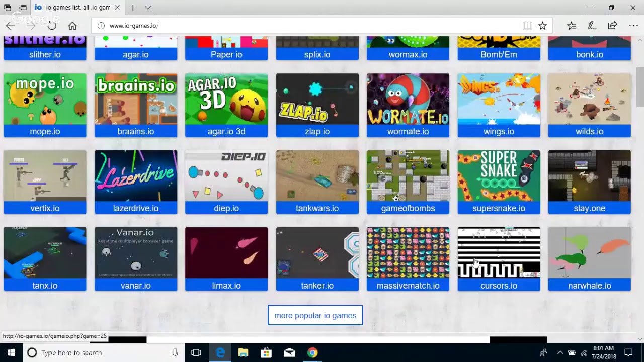Open Mail app from taskbar

(289, 352)
